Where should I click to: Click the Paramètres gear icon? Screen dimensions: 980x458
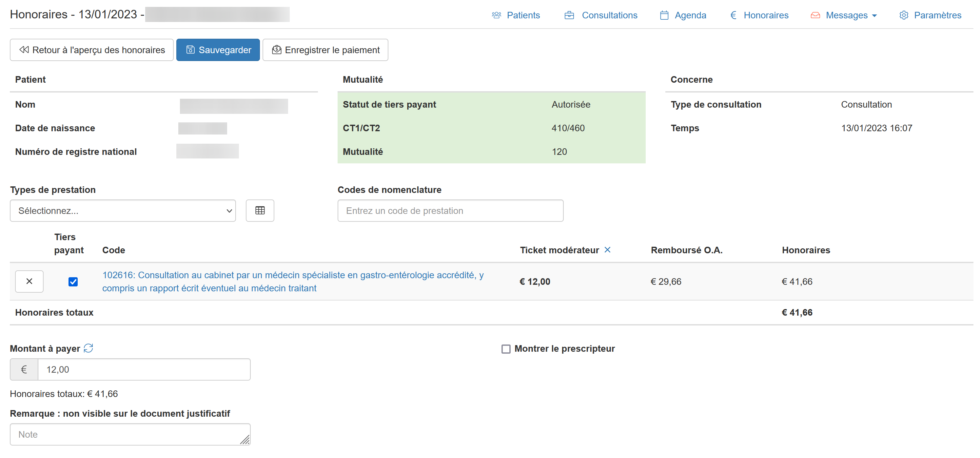904,15
